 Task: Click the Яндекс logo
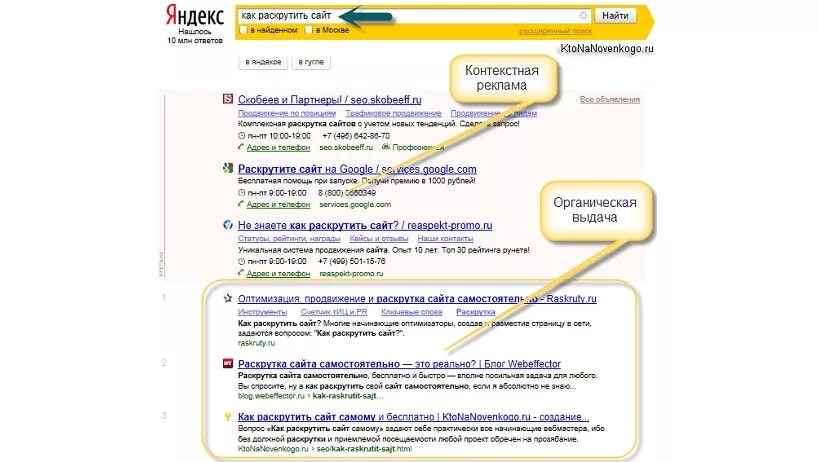click(x=195, y=15)
